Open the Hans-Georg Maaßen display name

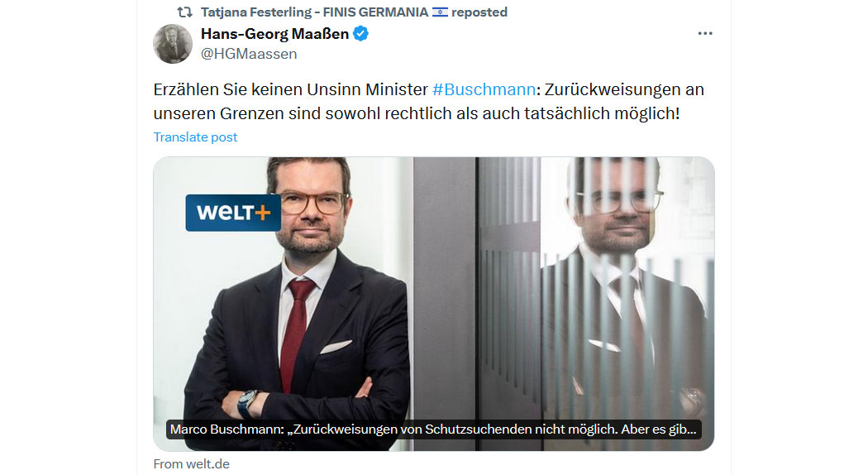coord(274,34)
